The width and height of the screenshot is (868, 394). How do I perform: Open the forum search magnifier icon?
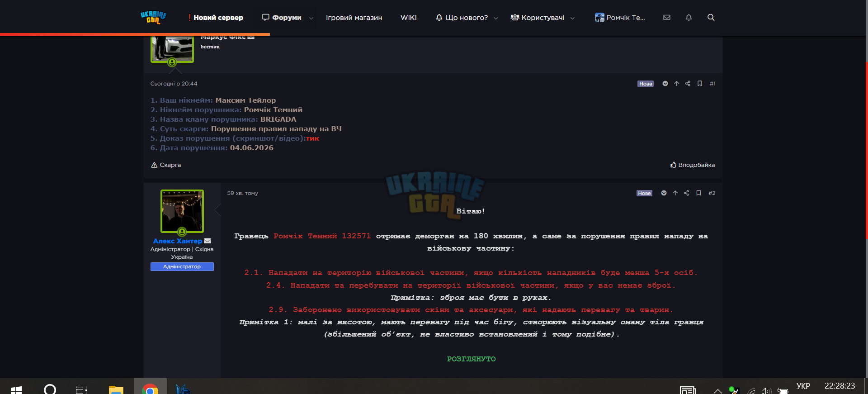coord(711,17)
